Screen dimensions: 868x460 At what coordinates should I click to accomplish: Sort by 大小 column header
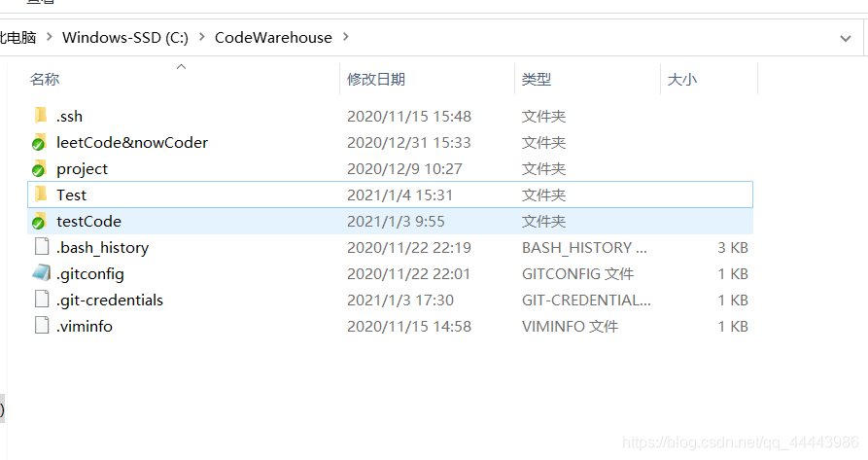pyautogui.click(x=682, y=79)
